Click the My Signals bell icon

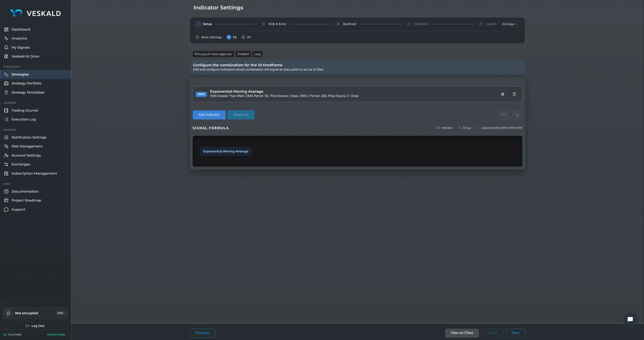tap(6, 48)
